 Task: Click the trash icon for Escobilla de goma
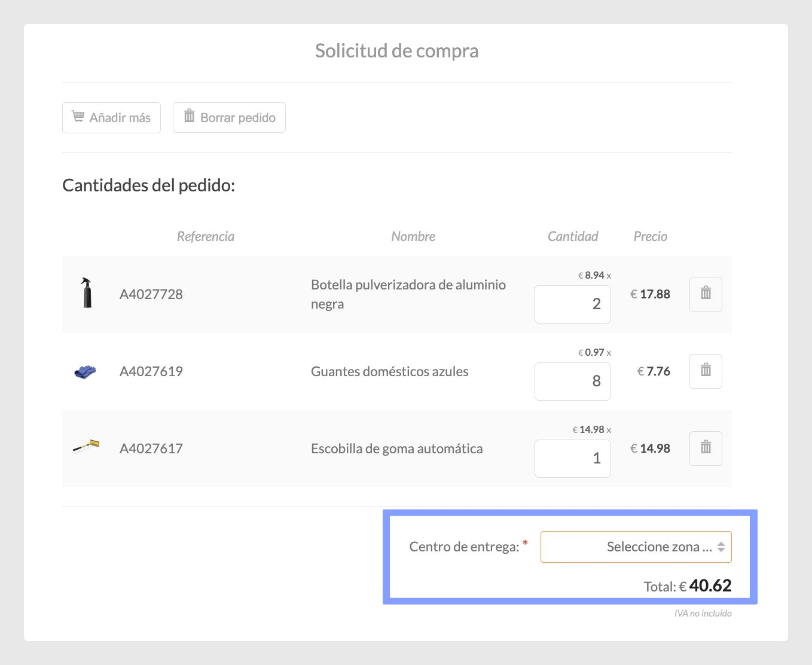pyautogui.click(x=706, y=448)
